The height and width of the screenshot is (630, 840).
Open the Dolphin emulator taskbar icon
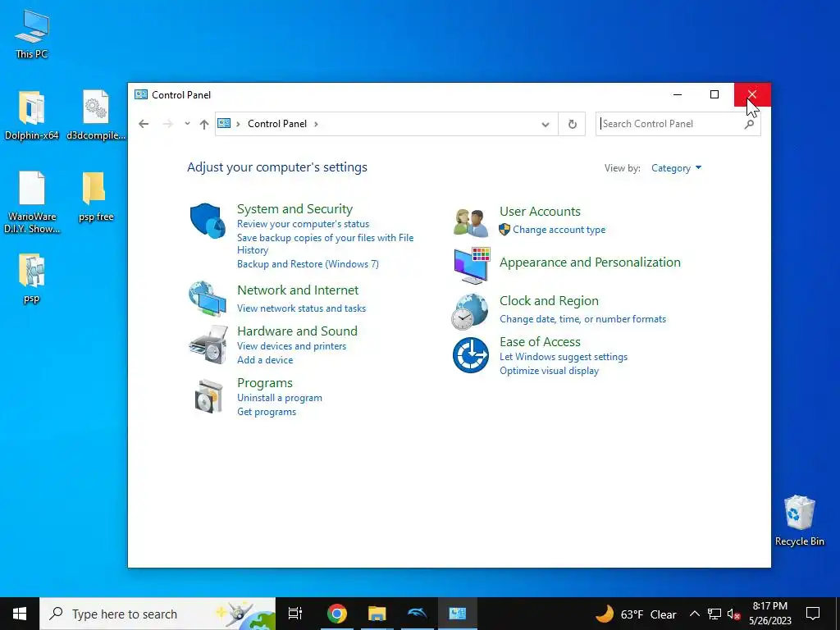click(418, 614)
